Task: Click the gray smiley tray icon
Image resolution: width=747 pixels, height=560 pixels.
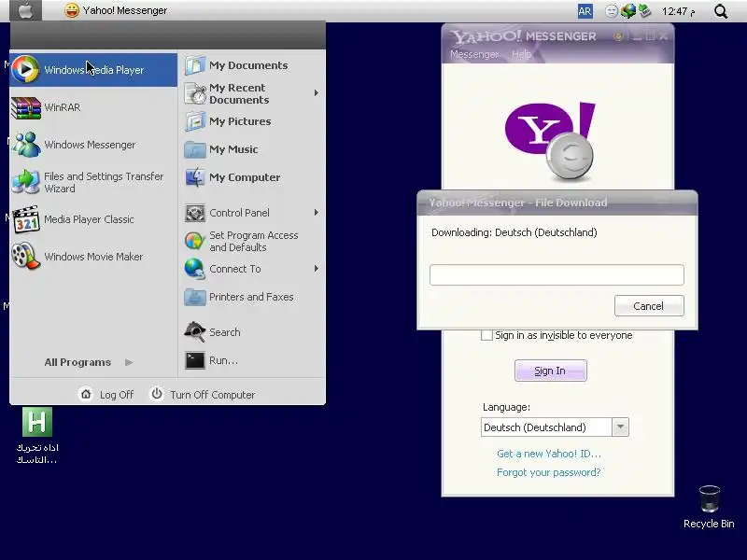Action: coord(612,11)
